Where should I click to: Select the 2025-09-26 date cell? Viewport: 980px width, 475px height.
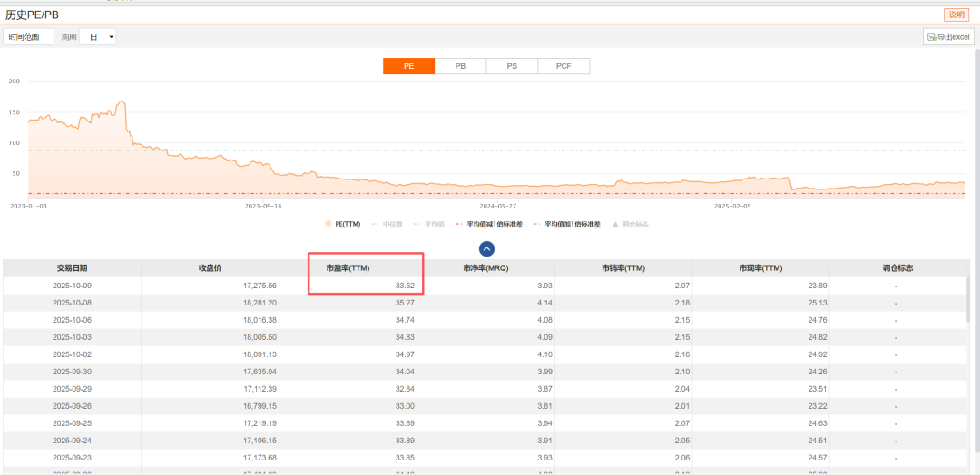tap(72, 406)
